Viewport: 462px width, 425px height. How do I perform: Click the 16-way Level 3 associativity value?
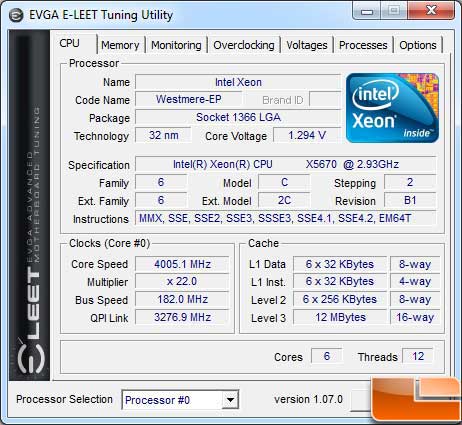[x=415, y=317]
